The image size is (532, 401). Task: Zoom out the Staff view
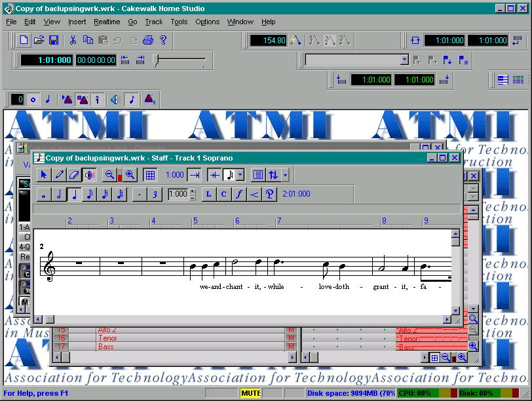[x=109, y=175]
